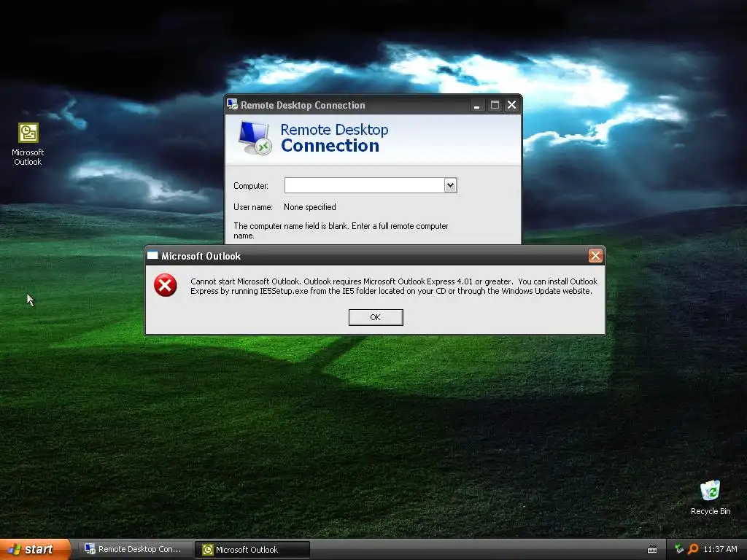747x560 pixels.
Task: Click the Remote Desktop computer logo
Action: 255,138
